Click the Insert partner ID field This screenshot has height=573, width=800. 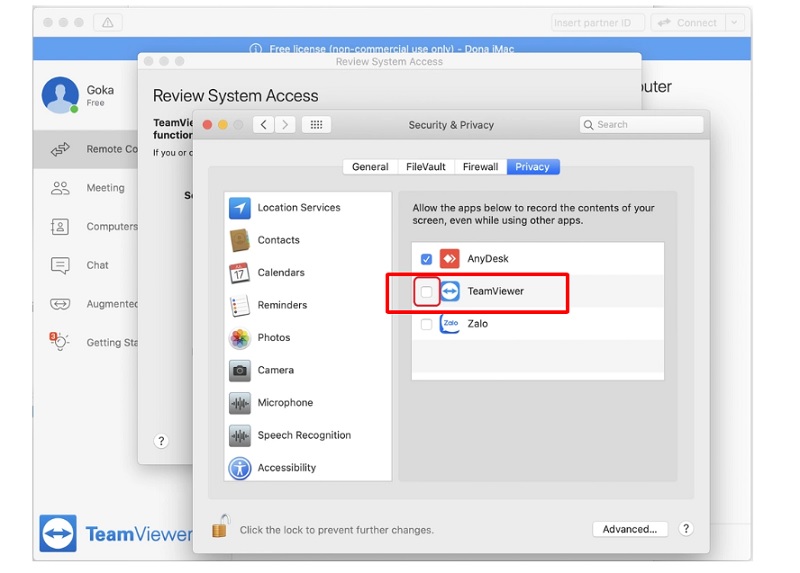pos(598,22)
